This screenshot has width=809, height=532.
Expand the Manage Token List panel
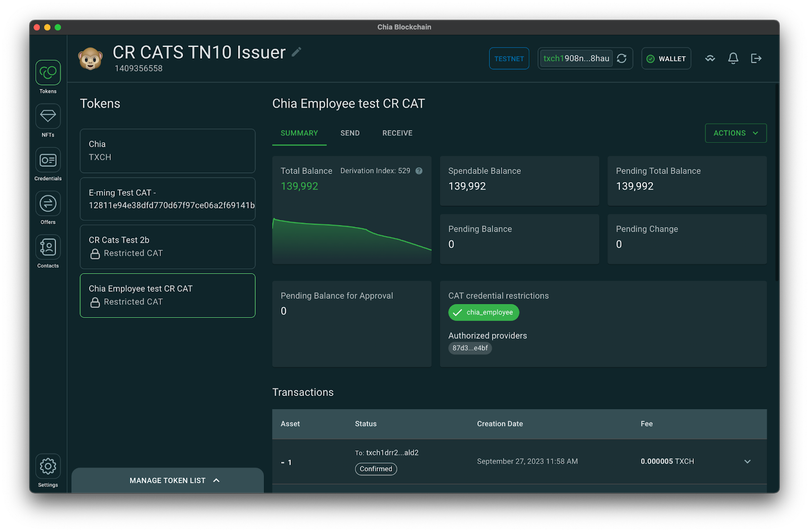[x=168, y=480]
